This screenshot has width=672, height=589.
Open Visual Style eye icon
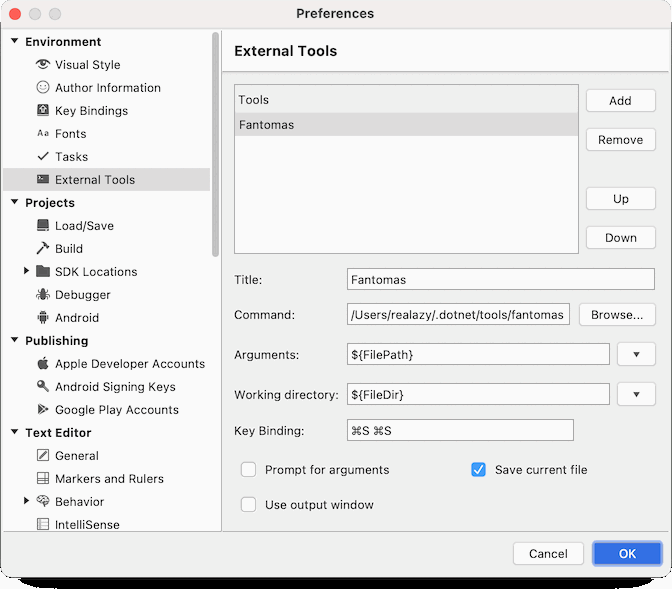pos(43,64)
